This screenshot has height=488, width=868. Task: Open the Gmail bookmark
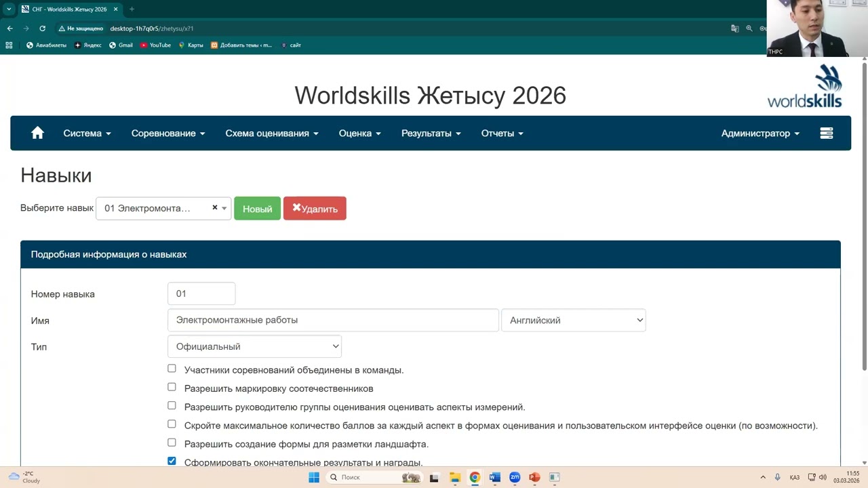coord(121,45)
